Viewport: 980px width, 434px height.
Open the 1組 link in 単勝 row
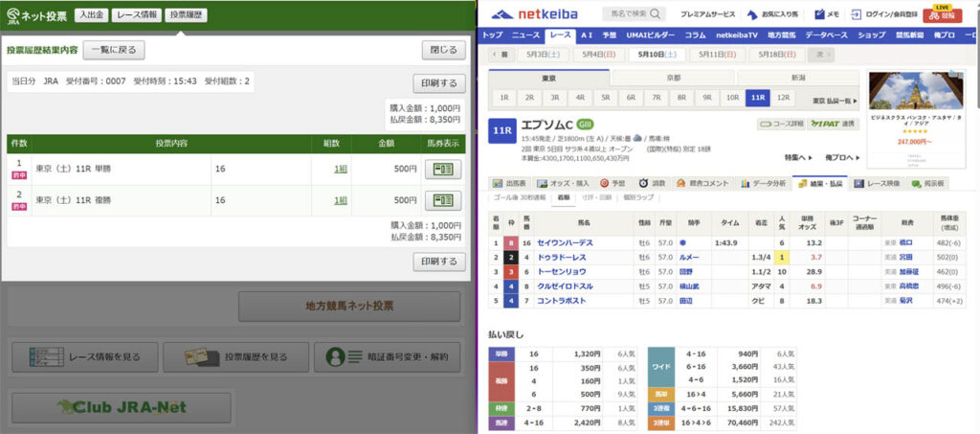point(341,170)
